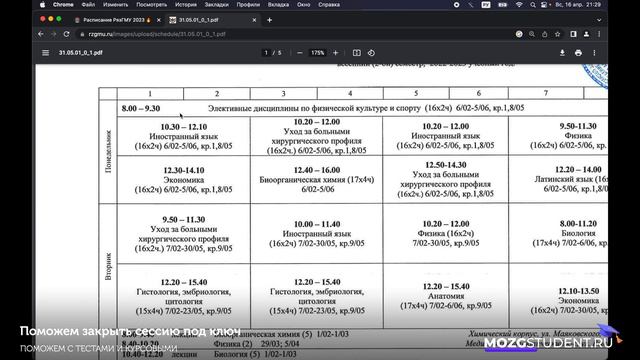The width and height of the screenshot is (640, 360).
Task: Open the PDF sidebar hamburger menu
Action: point(45,53)
